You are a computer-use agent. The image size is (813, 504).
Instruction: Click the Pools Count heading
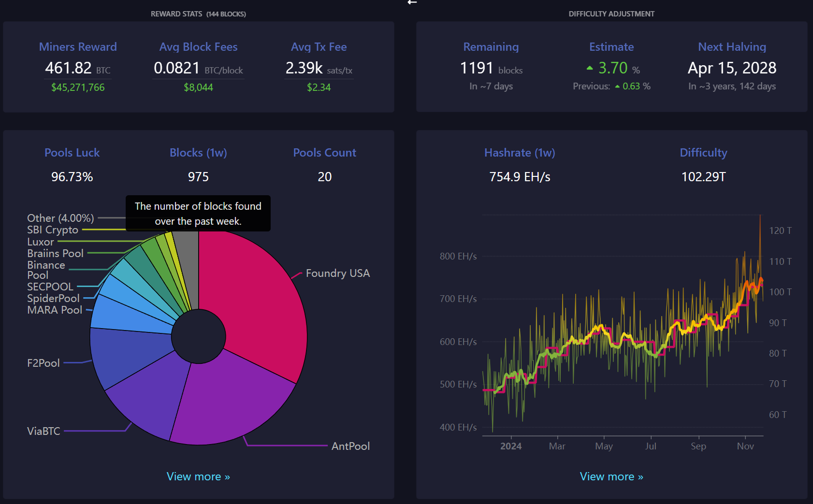tap(324, 153)
